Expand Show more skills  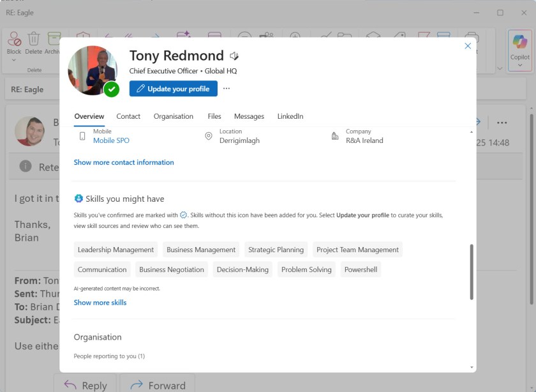click(x=100, y=303)
